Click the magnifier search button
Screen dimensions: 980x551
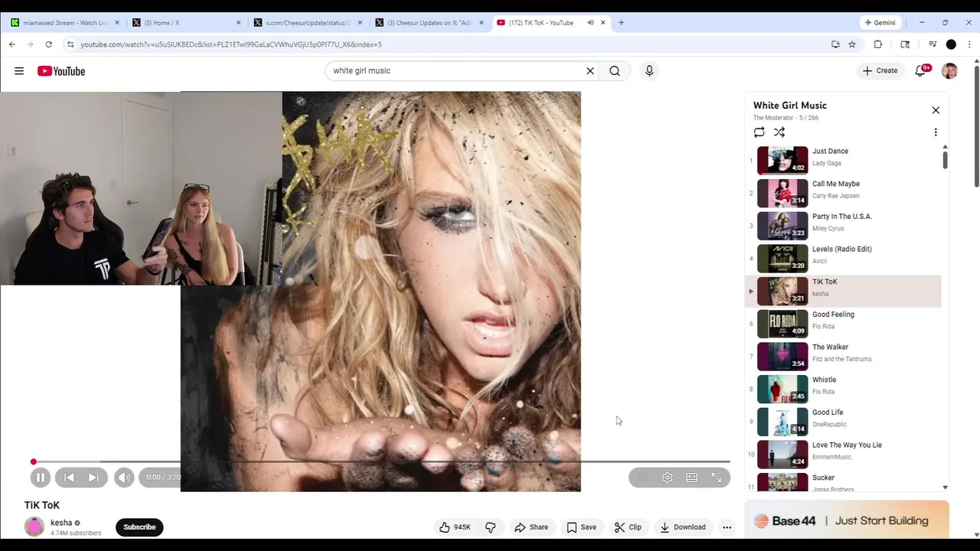point(615,70)
